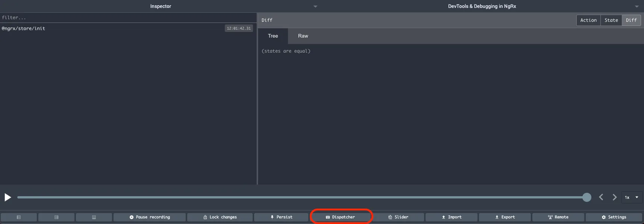The width and height of the screenshot is (644, 224).
Task: Click the filter input field
Action: coord(128,18)
